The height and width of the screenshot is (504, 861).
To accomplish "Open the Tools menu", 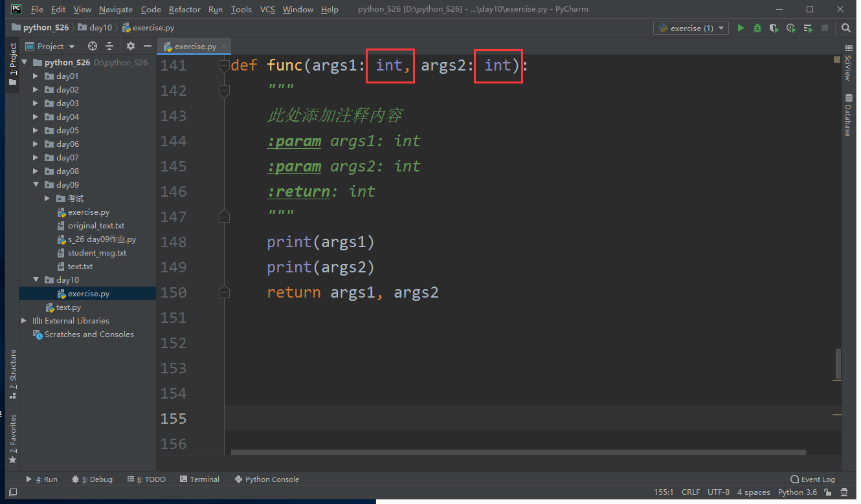I will (241, 10).
